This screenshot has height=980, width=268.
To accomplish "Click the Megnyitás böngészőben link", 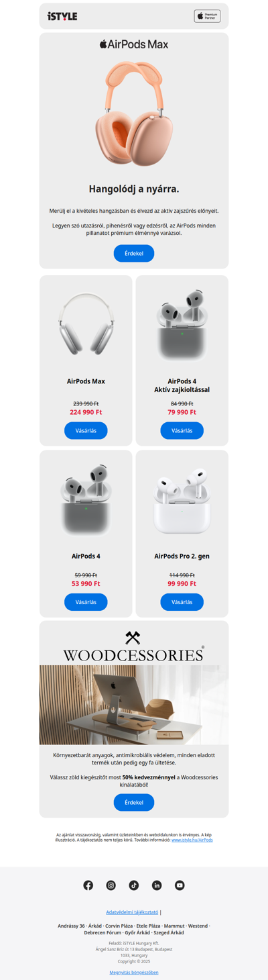I will pos(134,972).
